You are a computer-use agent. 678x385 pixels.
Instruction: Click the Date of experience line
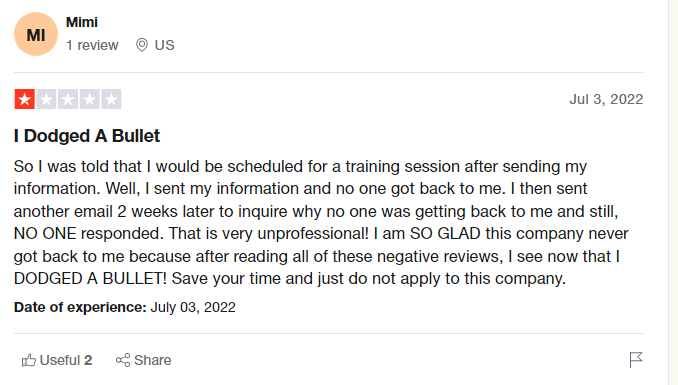click(125, 307)
